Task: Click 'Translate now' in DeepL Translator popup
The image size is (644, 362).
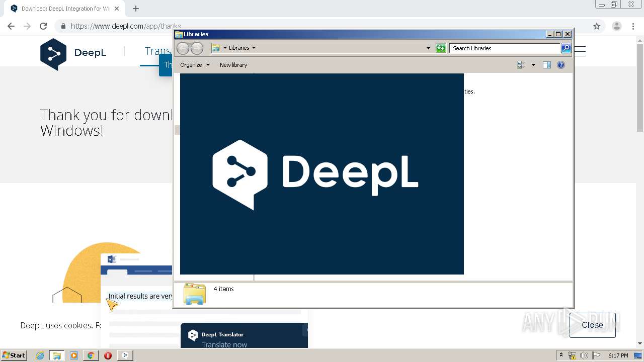Action: pos(224,344)
